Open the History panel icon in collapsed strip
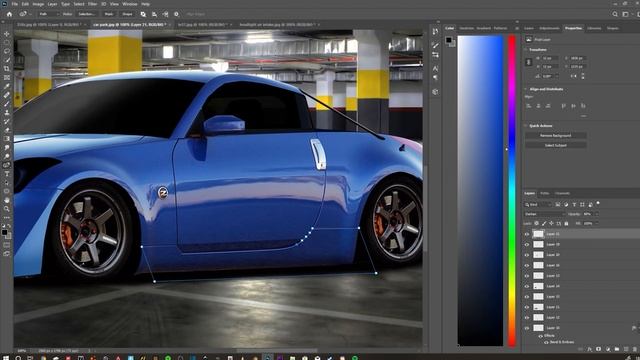Screen dimensions: 640x360 point(436,31)
